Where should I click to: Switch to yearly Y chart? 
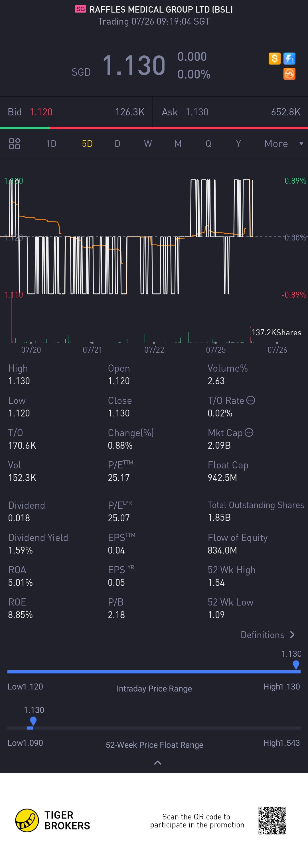pyautogui.click(x=238, y=144)
